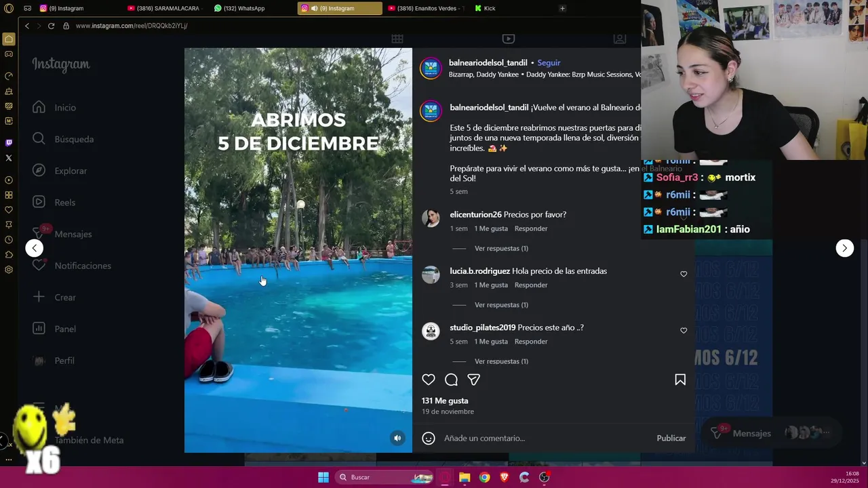
Task: Follow balneariodelsol_tandil via Seguir
Action: (549, 62)
